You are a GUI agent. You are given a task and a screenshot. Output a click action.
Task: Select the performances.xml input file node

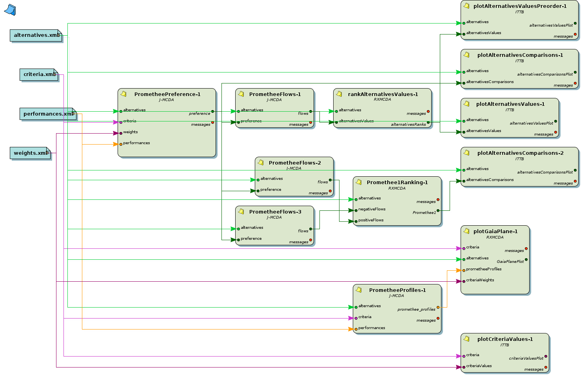click(x=47, y=114)
